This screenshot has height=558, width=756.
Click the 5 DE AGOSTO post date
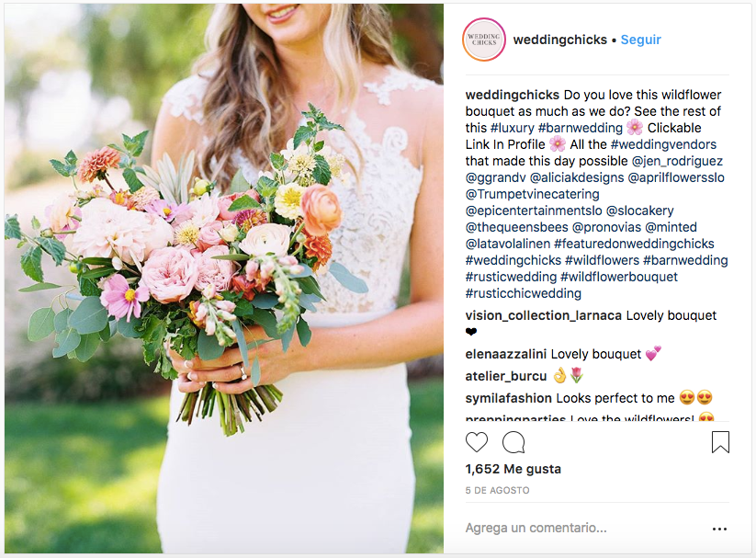pyautogui.click(x=497, y=490)
